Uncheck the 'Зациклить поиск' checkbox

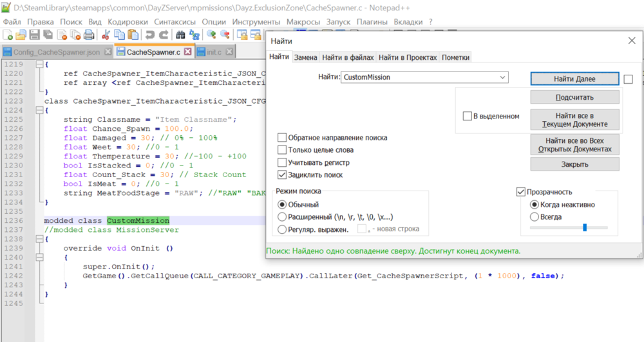click(x=282, y=175)
